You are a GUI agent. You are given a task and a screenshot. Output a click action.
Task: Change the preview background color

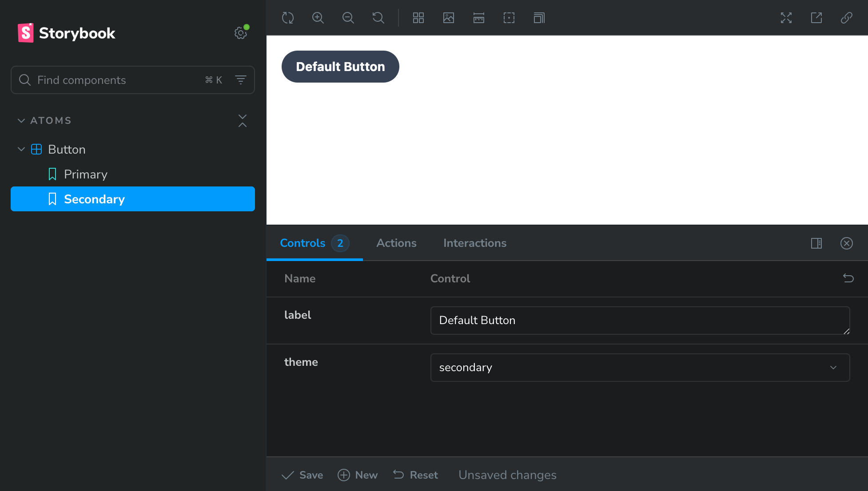point(448,18)
